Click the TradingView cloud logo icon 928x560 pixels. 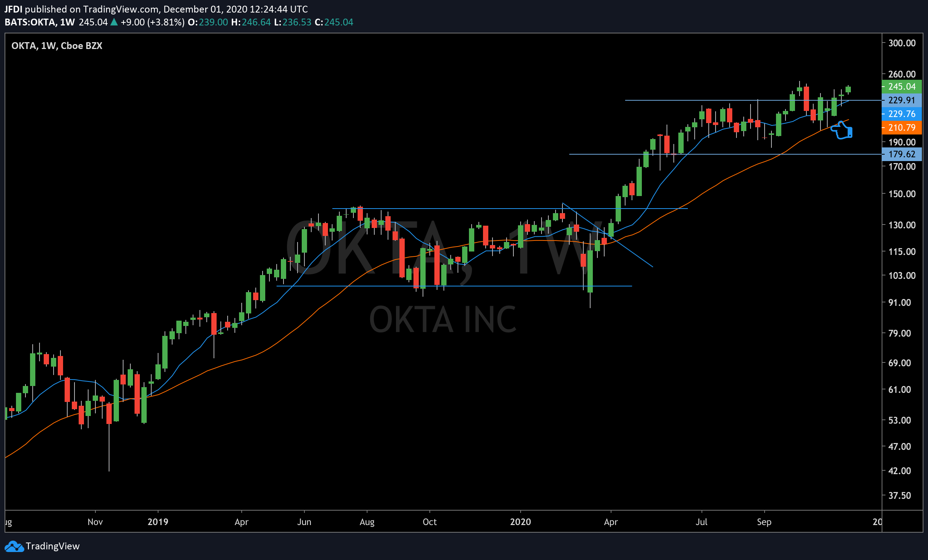(14, 546)
